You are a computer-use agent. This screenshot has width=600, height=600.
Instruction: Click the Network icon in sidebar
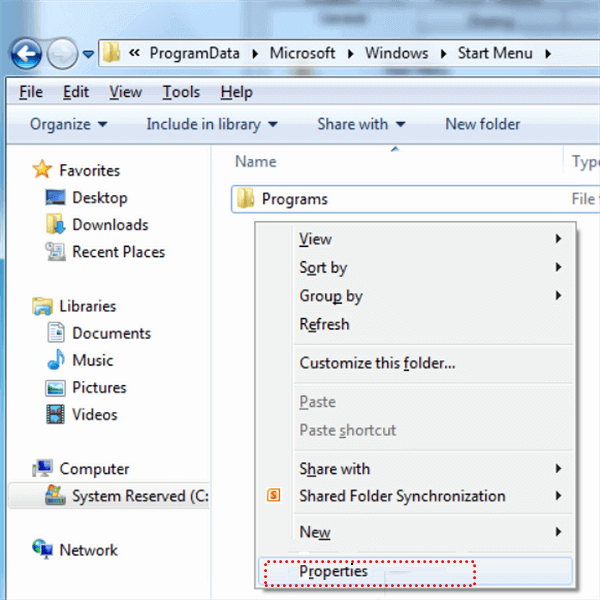[42, 549]
